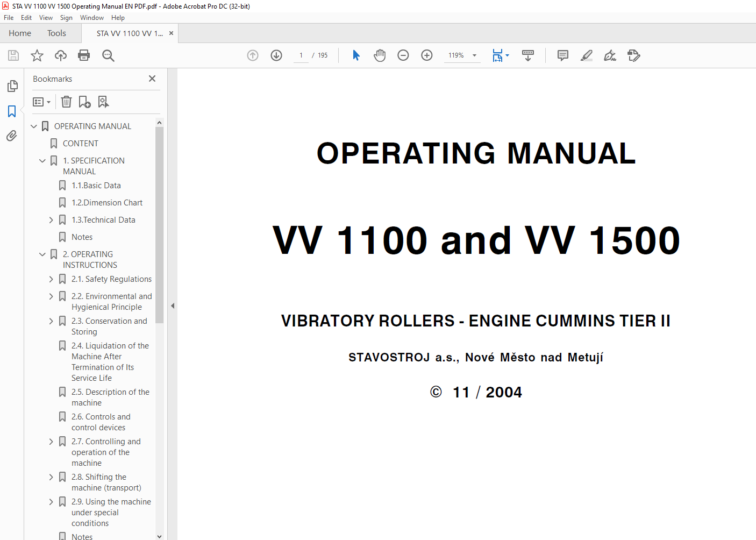
Task: Expand 2.9. Using the machine bookmark
Action: 51,502
